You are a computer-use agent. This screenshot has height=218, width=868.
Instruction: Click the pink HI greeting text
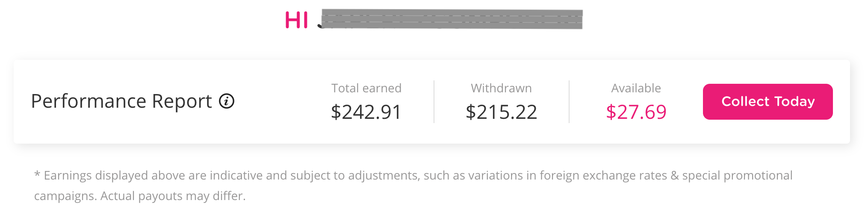click(296, 20)
